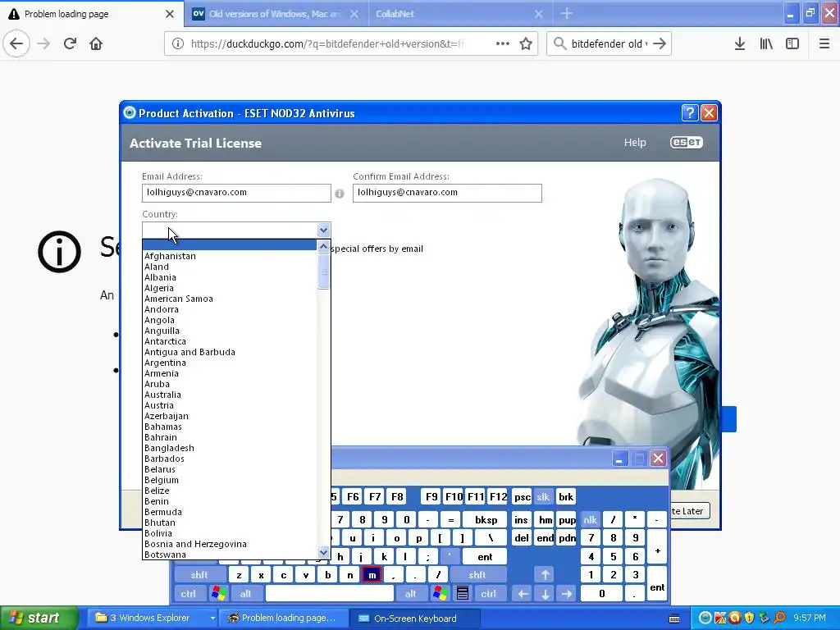Expand the Windows Explorer taskbar group arrow

(212, 619)
